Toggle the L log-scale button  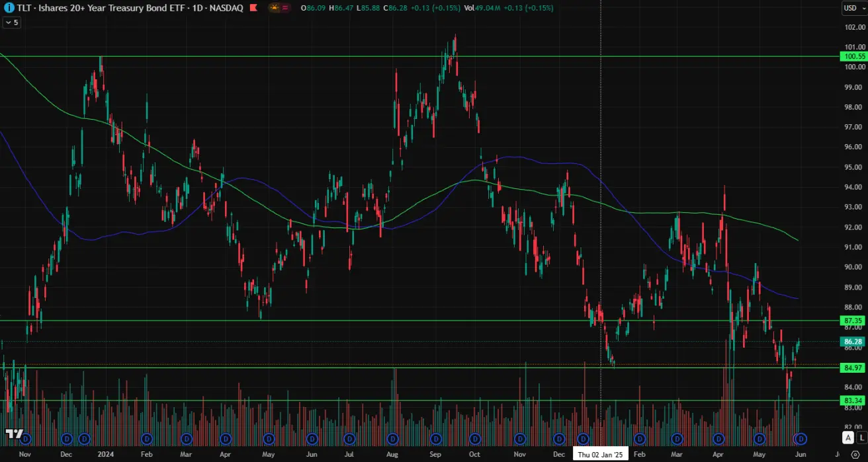(x=861, y=438)
